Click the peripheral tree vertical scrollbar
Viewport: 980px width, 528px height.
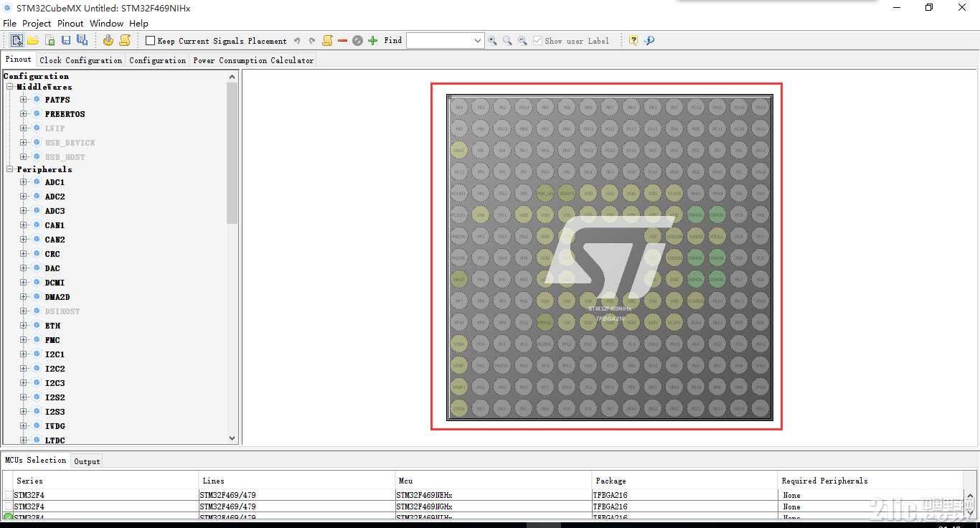pos(232,152)
